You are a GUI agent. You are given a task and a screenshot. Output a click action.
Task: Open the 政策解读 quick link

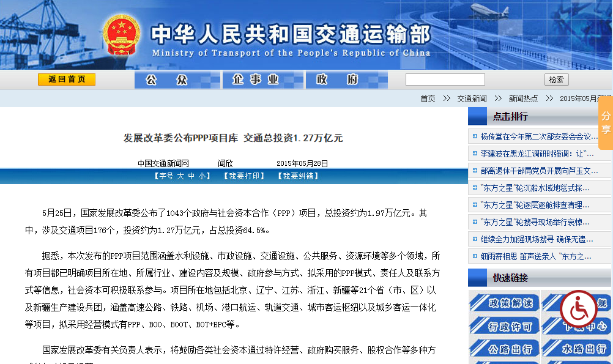[504, 303]
